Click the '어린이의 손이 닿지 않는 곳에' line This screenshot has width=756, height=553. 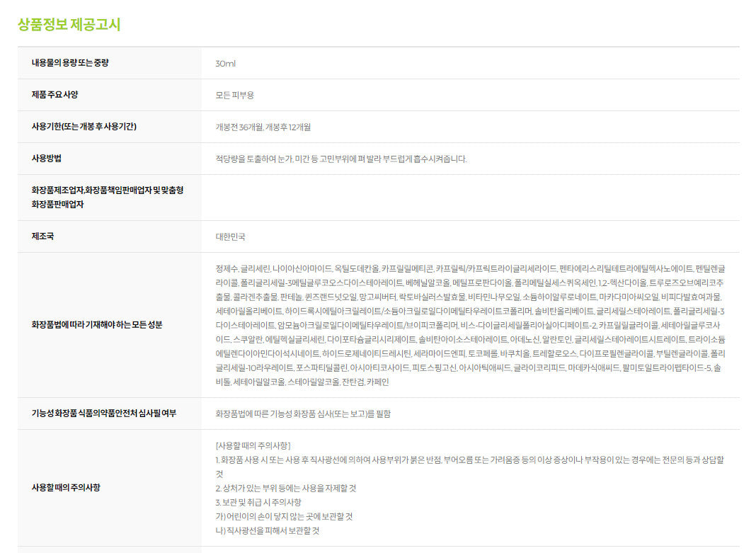pyautogui.click(x=284, y=516)
